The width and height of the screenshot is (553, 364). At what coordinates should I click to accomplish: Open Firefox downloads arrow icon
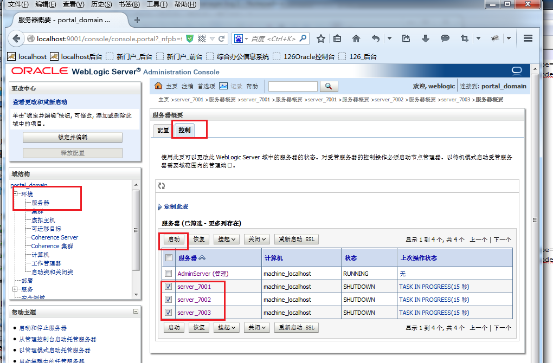[x=425, y=39]
